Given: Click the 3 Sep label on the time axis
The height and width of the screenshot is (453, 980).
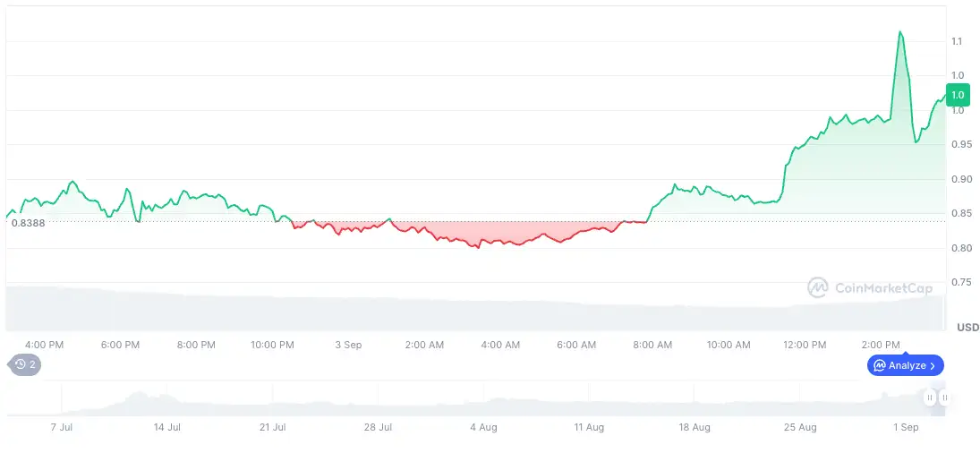Looking at the screenshot, I should (x=348, y=345).
